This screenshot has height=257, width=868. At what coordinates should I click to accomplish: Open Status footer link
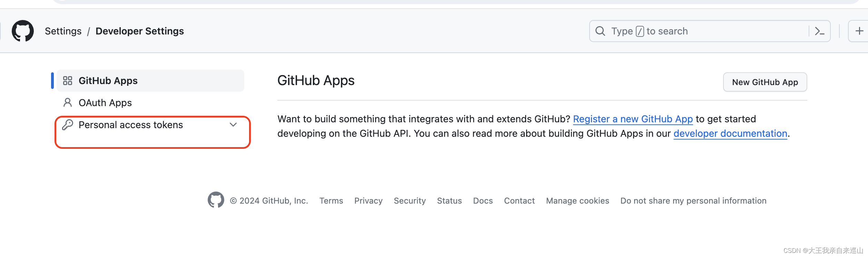(450, 201)
